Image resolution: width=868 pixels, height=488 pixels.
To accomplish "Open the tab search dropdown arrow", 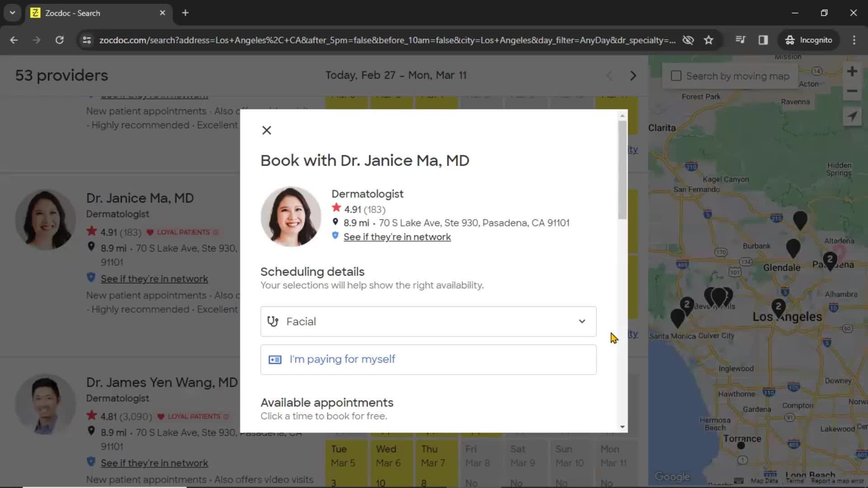I will point(12,13).
